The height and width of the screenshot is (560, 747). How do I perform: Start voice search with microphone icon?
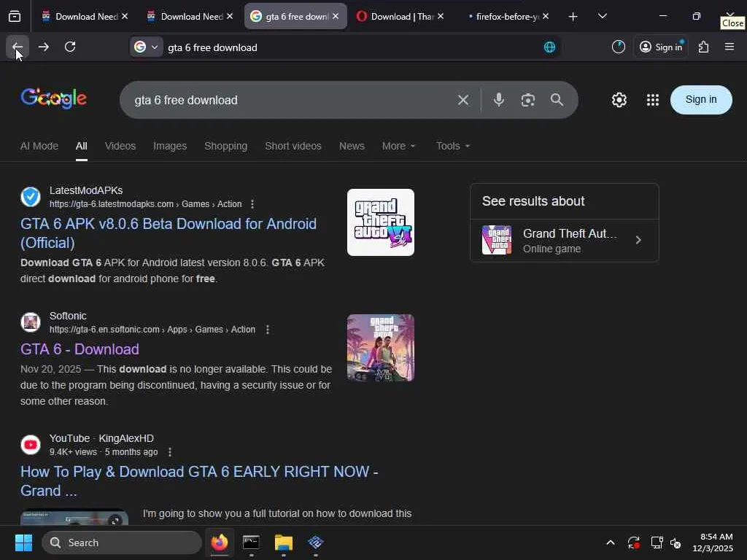pyautogui.click(x=498, y=100)
